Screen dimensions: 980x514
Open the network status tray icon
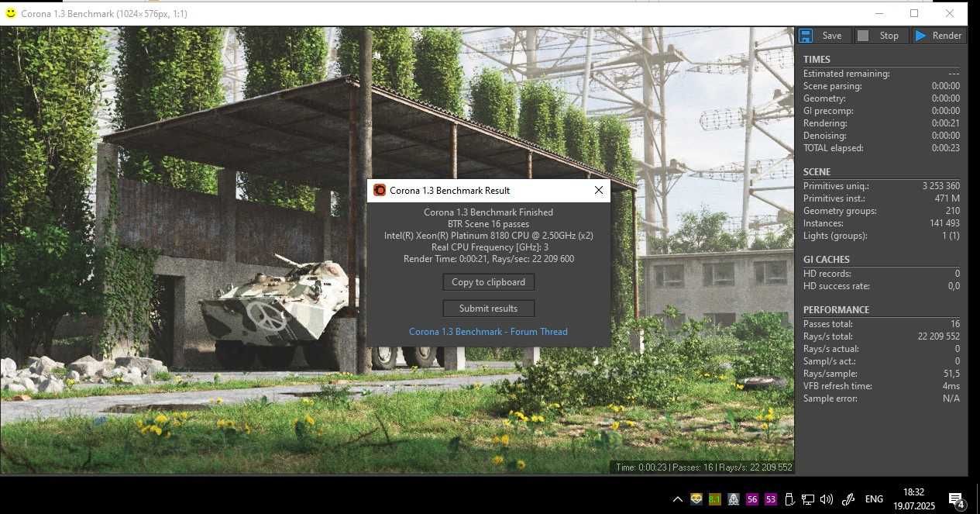coord(808,499)
